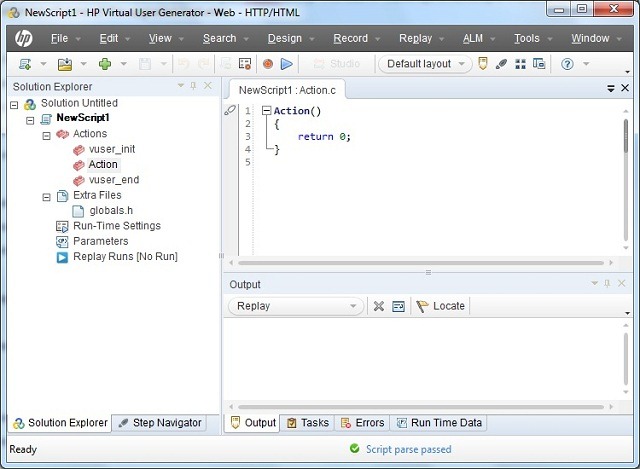The image size is (640, 469).
Task: Click the Snapshot pane toolbar icon
Action: pos(539,64)
